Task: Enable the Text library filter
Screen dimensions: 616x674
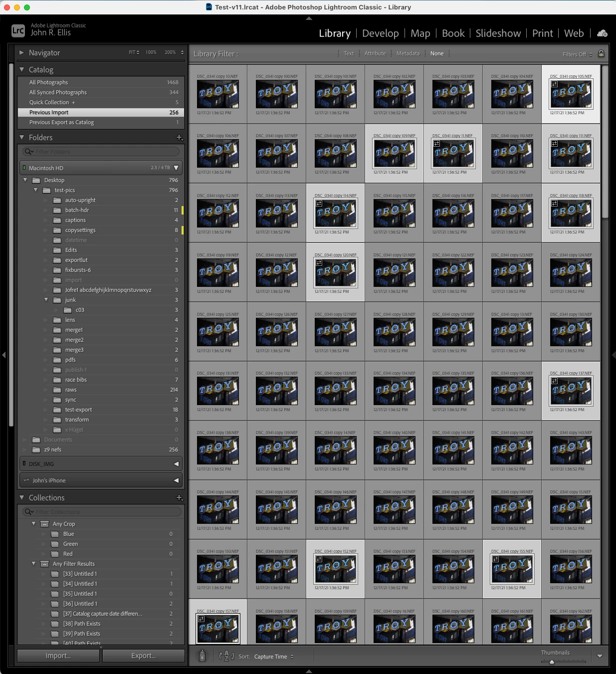Action: point(349,53)
